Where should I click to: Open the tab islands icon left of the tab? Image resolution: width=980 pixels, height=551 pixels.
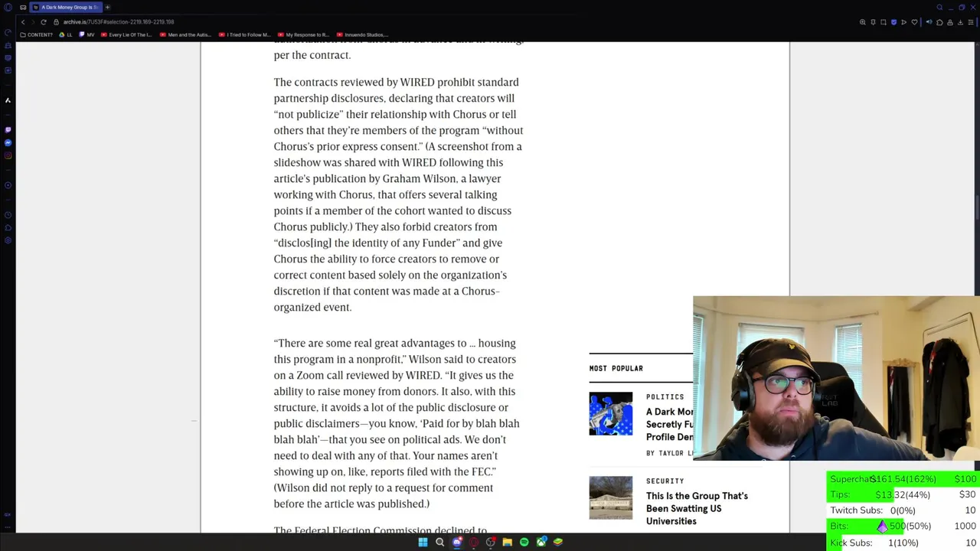(x=22, y=8)
